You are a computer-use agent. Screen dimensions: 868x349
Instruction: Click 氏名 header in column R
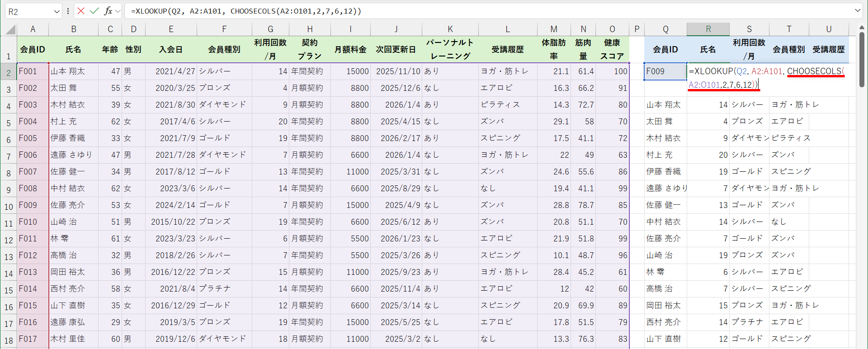point(708,50)
